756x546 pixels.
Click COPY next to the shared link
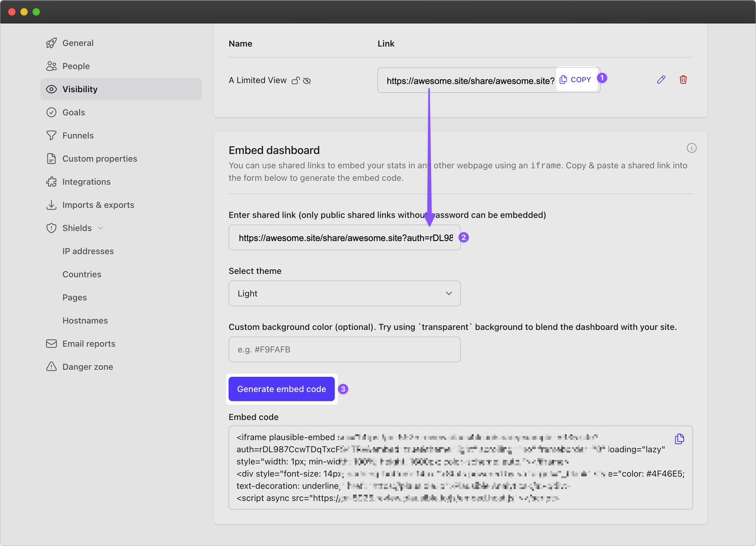[576, 79]
